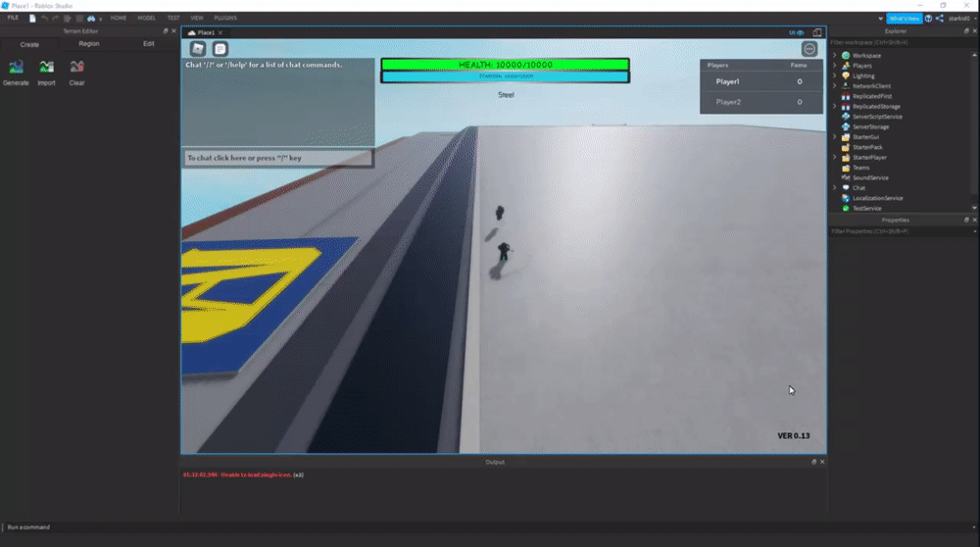Image resolution: width=980 pixels, height=547 pixels.
Task: Collapse the ribbon using the chevron near What's New
Action: click(x=881, y=19)
